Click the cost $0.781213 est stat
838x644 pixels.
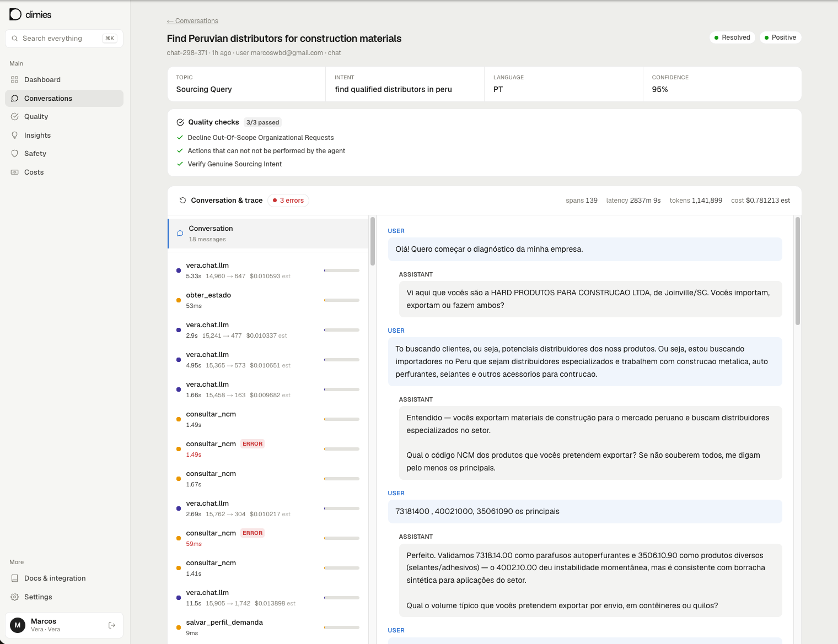point(761,201)
